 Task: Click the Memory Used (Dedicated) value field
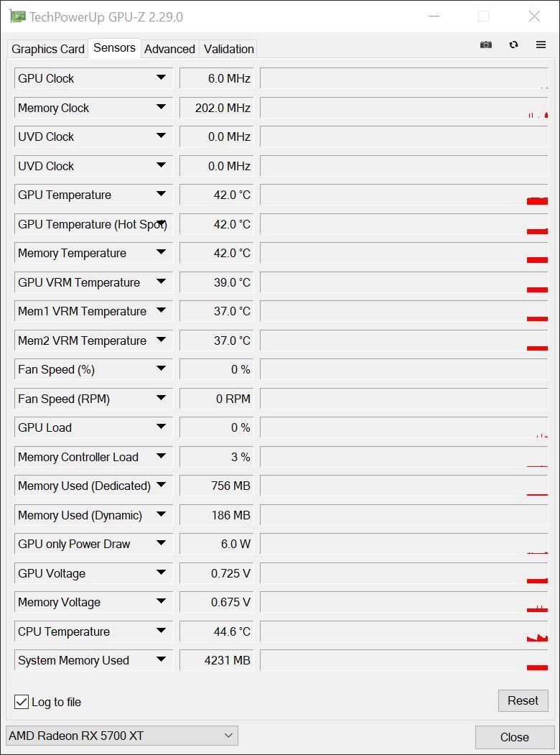tap(216, 486)
